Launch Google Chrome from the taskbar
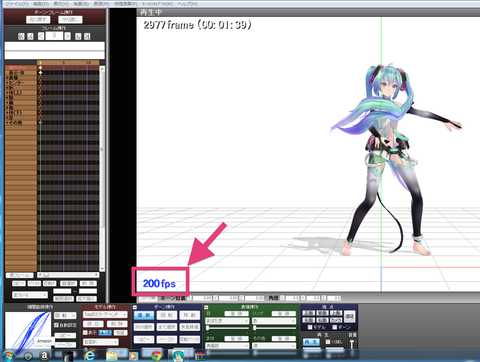The height and width of the screenshot is (362, 480). point(156,355)
